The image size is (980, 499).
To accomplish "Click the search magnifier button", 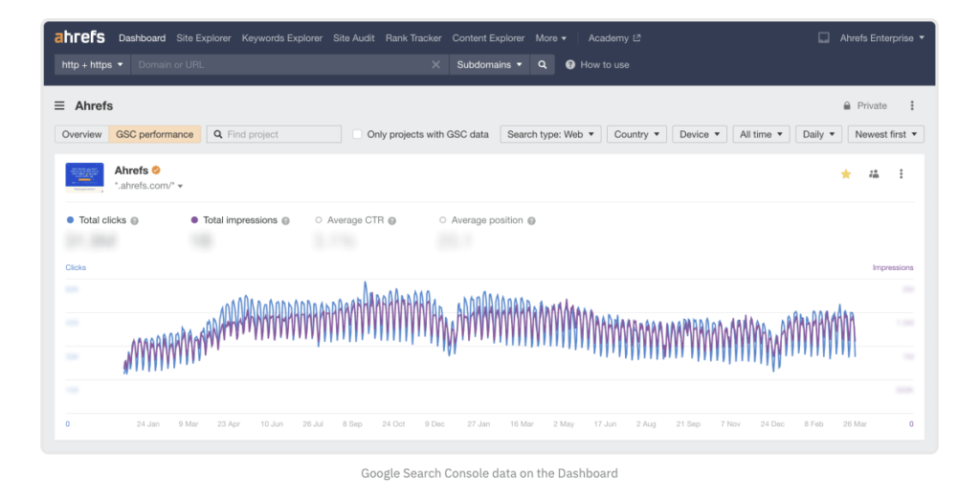I will click(543, 65).
